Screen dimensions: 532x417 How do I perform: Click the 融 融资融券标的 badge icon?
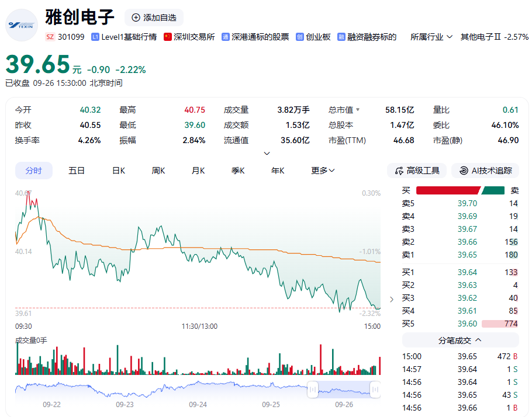click(341, 37)
